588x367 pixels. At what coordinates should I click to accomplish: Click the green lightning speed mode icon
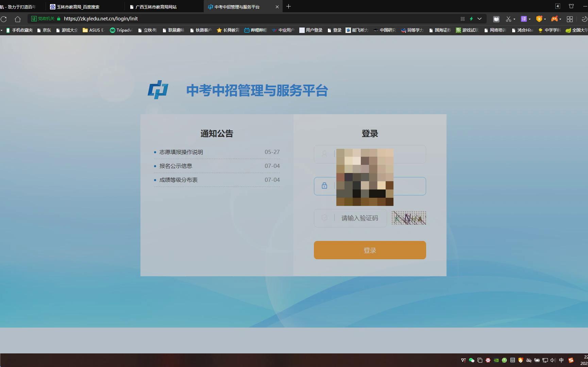(471, 19)
